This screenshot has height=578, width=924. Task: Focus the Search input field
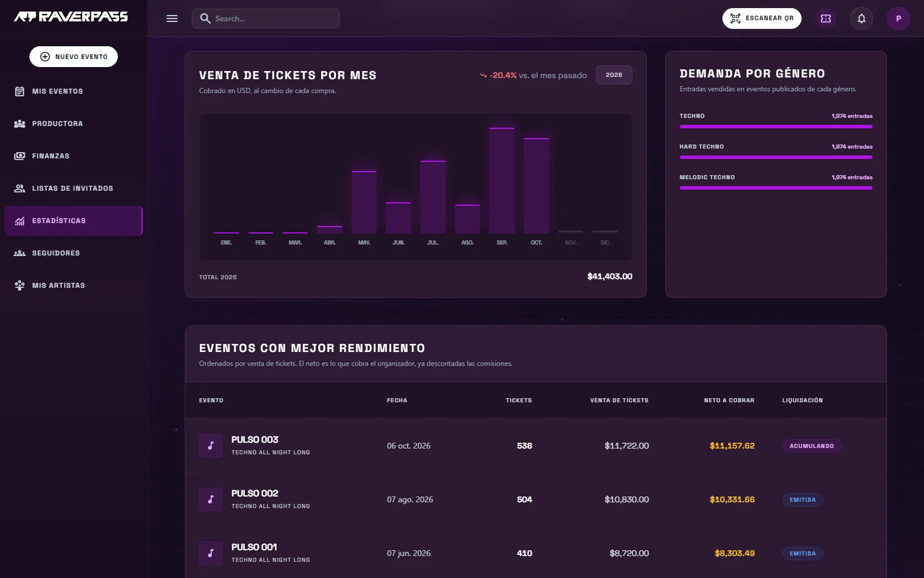pyautogui.click(x=266, y=18)
